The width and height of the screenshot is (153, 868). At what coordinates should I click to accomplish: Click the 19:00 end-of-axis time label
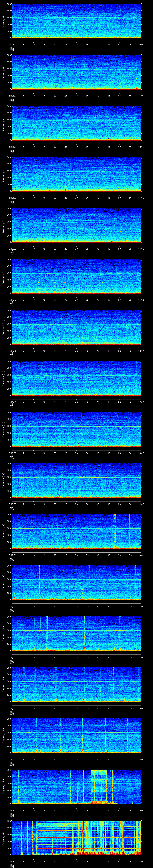141,504
